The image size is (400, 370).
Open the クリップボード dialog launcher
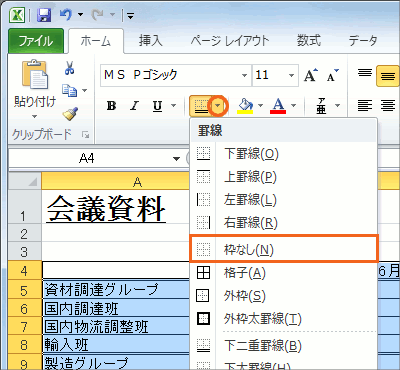(x=86, y=134)
